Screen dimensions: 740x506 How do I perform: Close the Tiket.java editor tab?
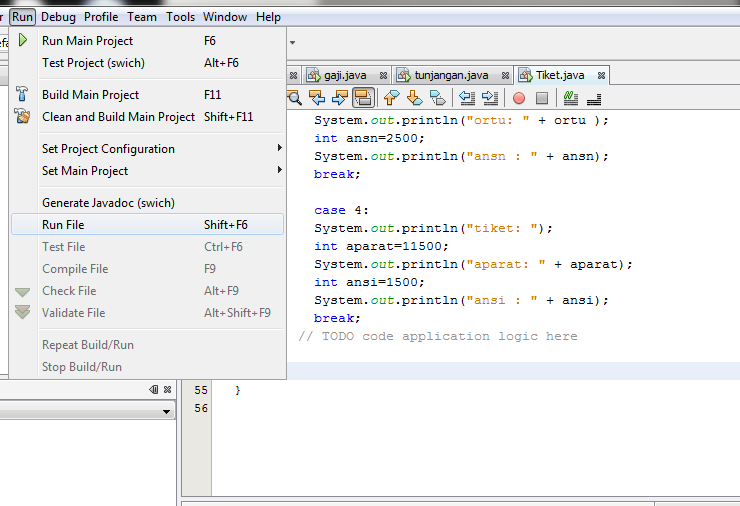coord(601,76)
